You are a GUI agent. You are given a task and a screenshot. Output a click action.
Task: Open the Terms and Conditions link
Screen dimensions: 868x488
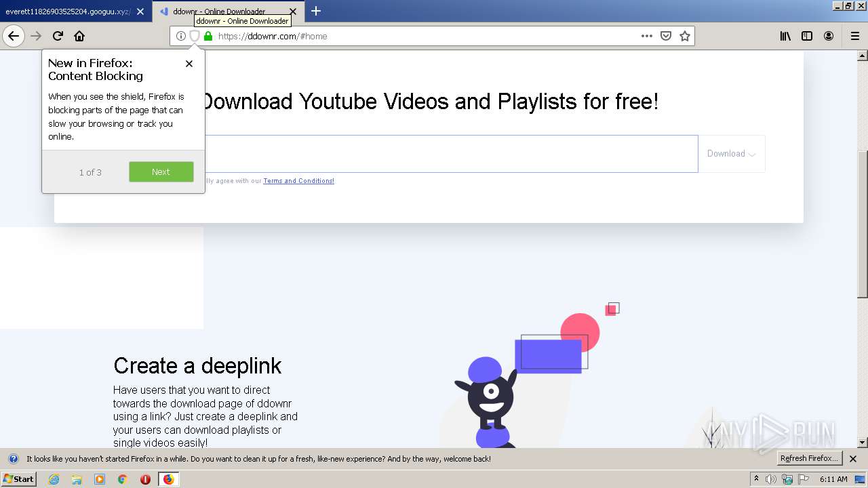[x=298, y=181]
